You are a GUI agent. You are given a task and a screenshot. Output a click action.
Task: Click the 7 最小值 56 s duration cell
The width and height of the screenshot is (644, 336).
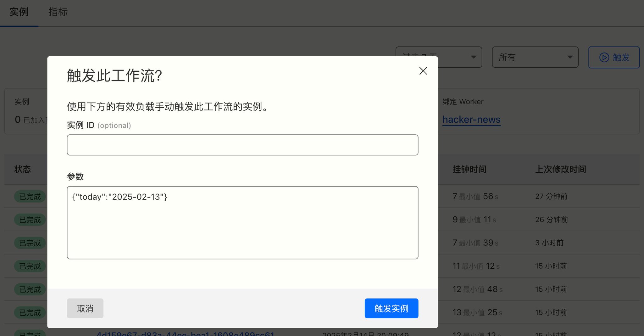(x=475, y=197)
